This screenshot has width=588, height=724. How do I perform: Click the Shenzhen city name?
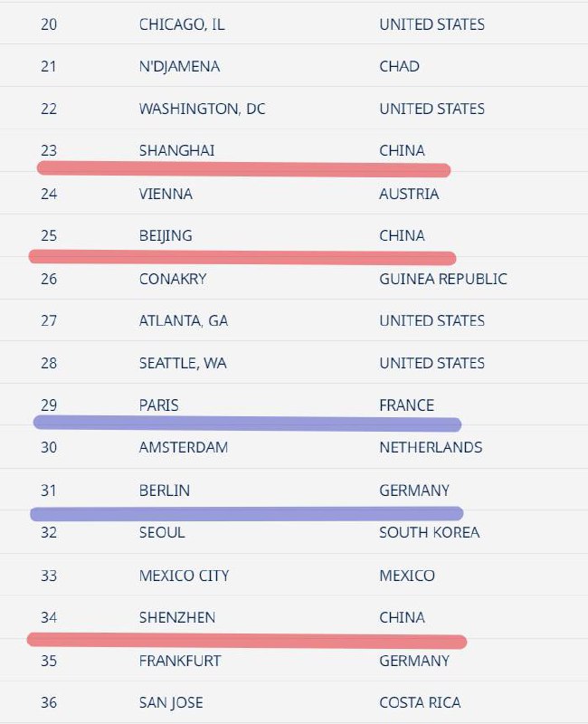click(x=177, y=617)
